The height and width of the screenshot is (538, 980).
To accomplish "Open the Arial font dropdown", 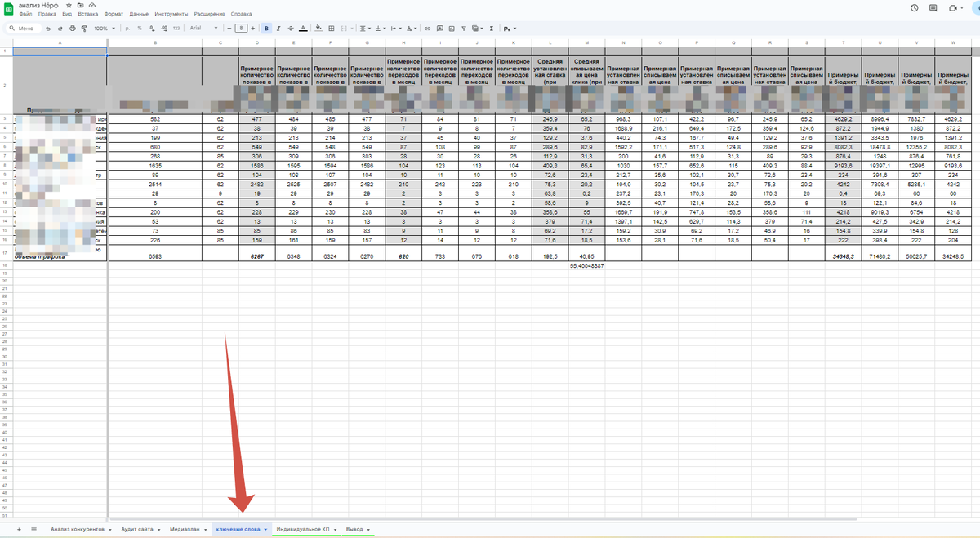I will click(203, 28).
